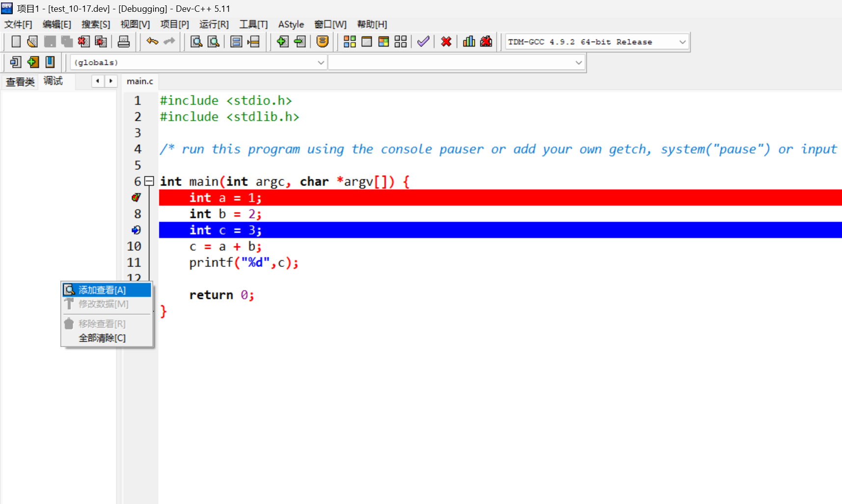The width and height of the screenshot is (842, 504).
Task: Click the Insert icon on second toolbar row
Action: pyautogui.click(x=16, y=62)
